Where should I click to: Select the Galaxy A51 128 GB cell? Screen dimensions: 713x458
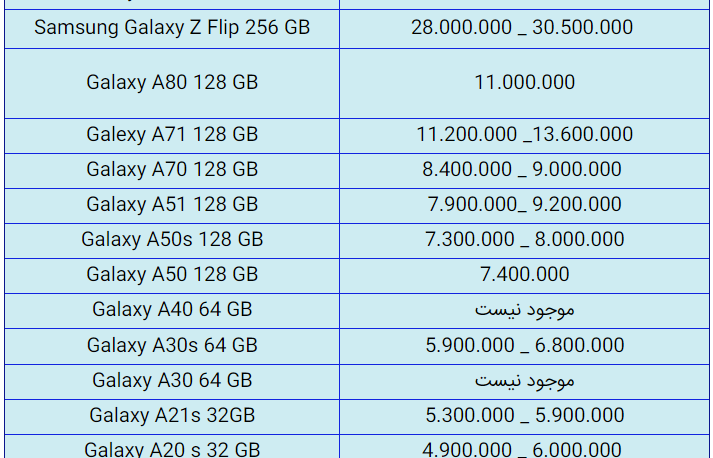[x=172, y=204]
